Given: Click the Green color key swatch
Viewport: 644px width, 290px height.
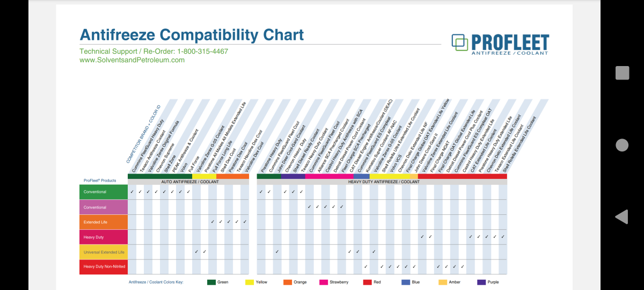Looking at the screenshot, I should 211,282.
